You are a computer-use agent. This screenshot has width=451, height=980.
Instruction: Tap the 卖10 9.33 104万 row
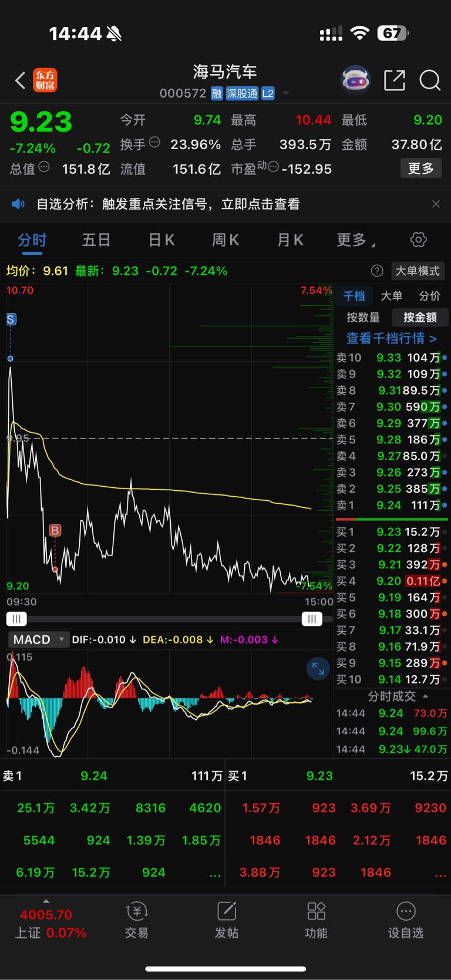coord(392,358)
